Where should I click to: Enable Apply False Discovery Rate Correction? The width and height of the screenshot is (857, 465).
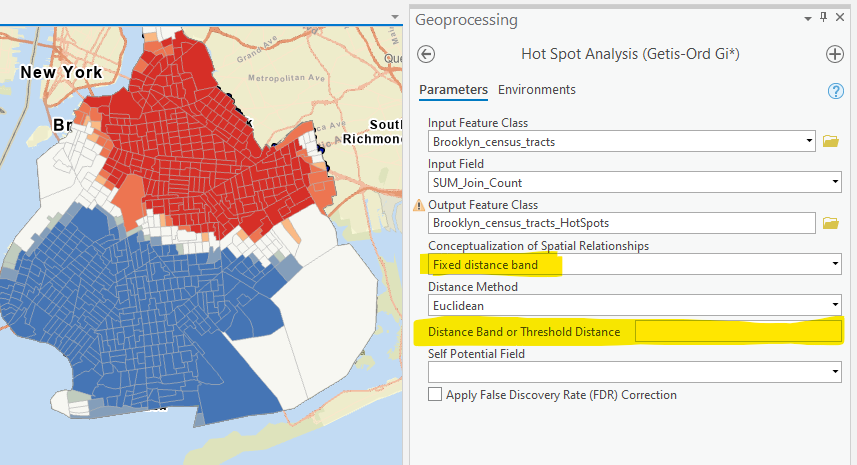(435, 395)
